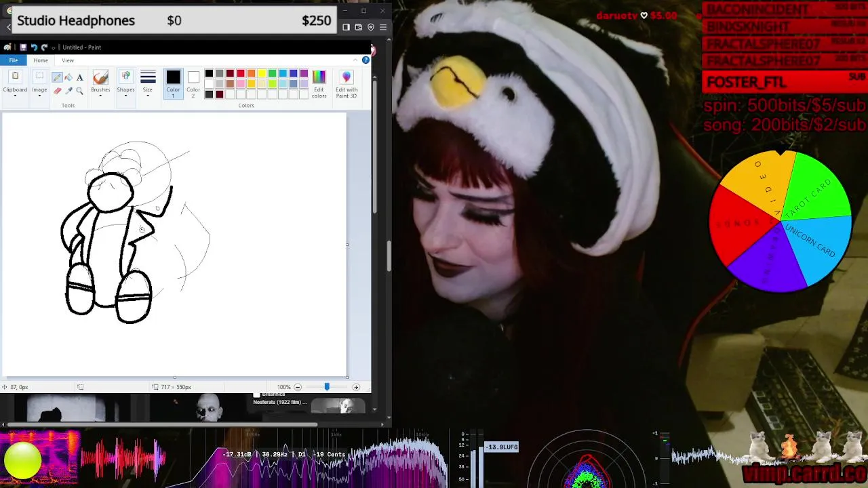
Task: Open the File menu in Paint
Action: [x=14, y=60]
